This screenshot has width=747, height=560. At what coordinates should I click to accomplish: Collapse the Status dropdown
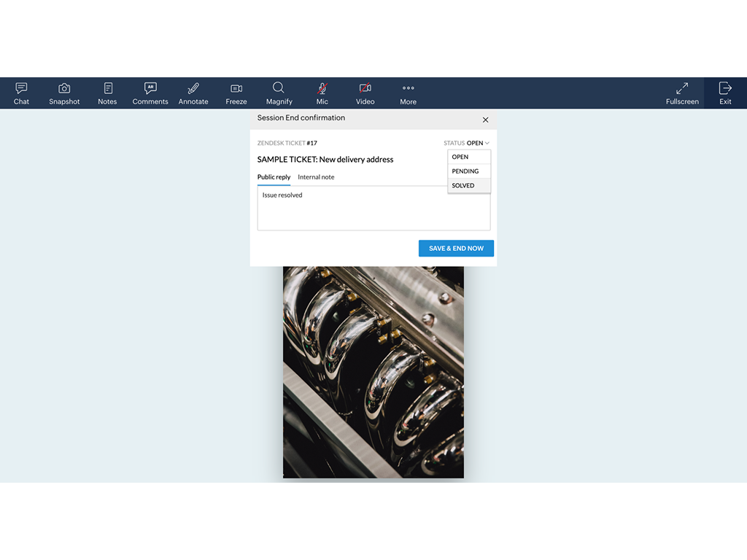click(x=478, y=144)
